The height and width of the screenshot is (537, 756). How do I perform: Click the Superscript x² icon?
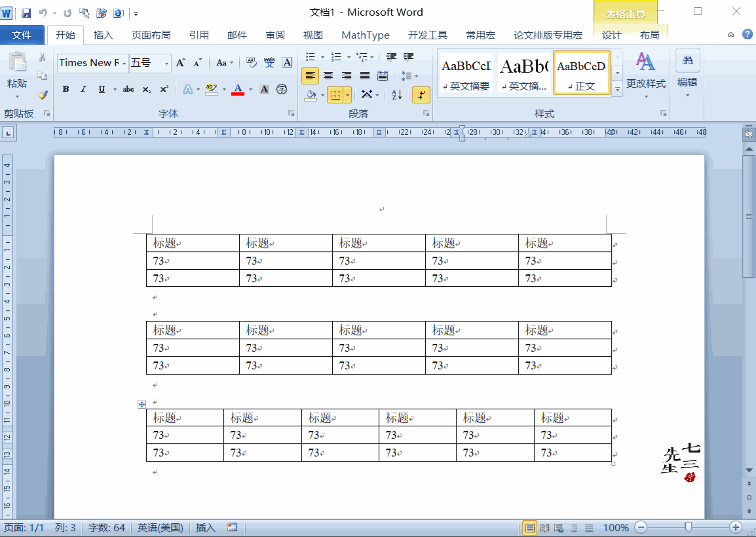164,89
